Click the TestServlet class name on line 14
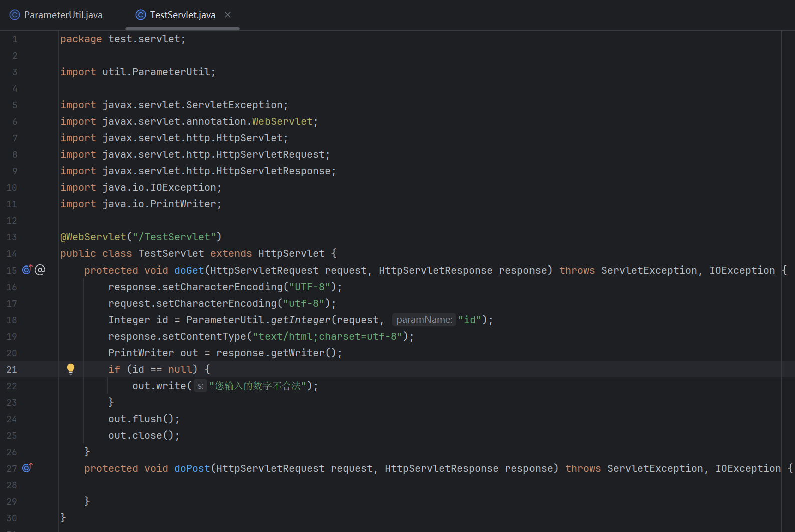 [x=171, y=253]
